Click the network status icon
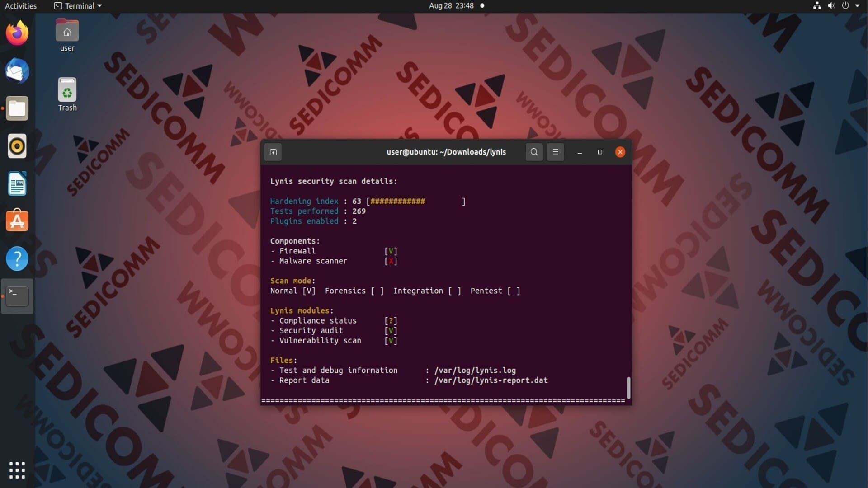 (x=817, y=6)
